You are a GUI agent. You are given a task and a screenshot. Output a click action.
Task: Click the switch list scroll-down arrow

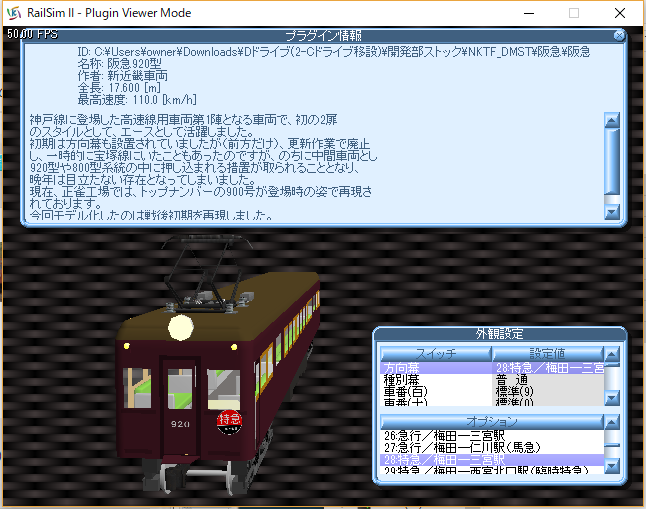click(612, 398)
